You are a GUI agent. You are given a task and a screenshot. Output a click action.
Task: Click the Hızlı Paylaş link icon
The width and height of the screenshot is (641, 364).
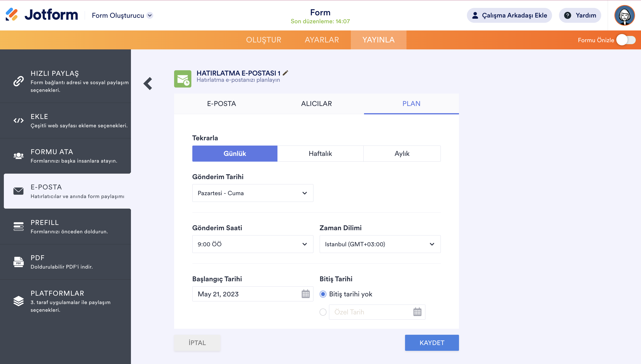(18, 81)
